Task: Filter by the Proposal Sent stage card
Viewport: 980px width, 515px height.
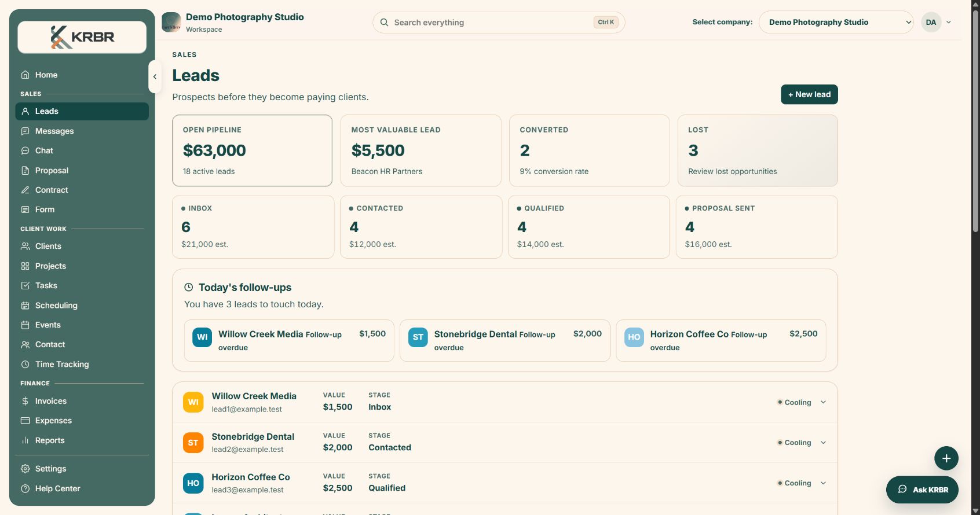Action: (x=757, y=227)
